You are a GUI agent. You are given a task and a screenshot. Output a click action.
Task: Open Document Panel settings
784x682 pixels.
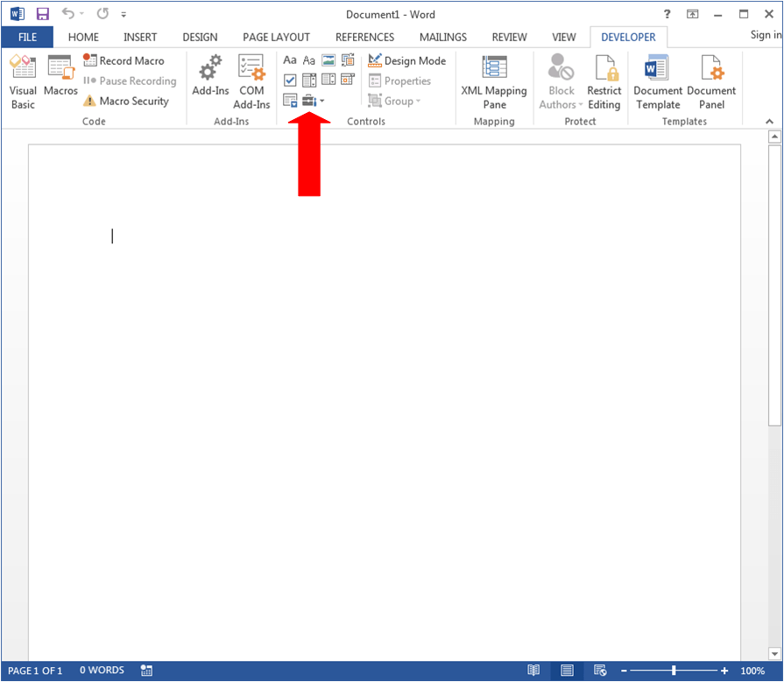(x=711, y=82)
